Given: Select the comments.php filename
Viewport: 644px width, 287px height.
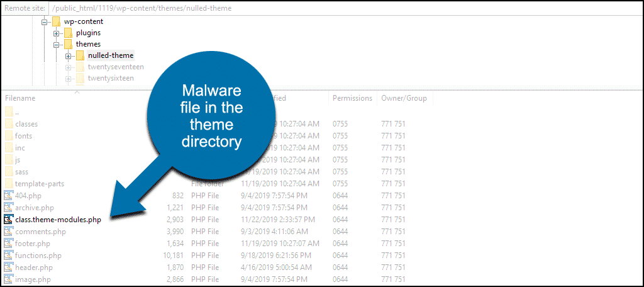Looking at the screenshot, I should pos(40,232).
